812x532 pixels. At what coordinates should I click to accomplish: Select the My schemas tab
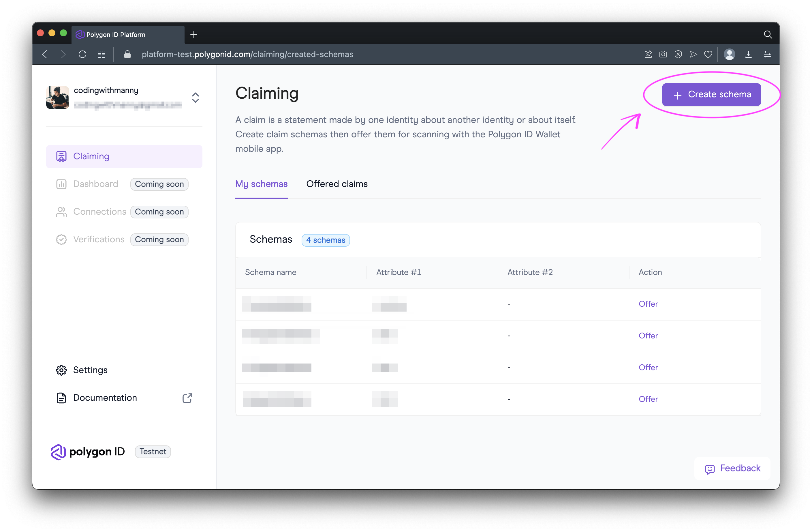(261, 184)
